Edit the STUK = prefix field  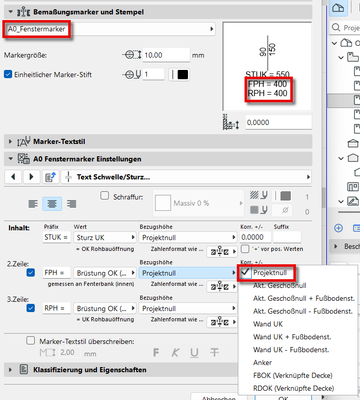(x=56, y=237)
